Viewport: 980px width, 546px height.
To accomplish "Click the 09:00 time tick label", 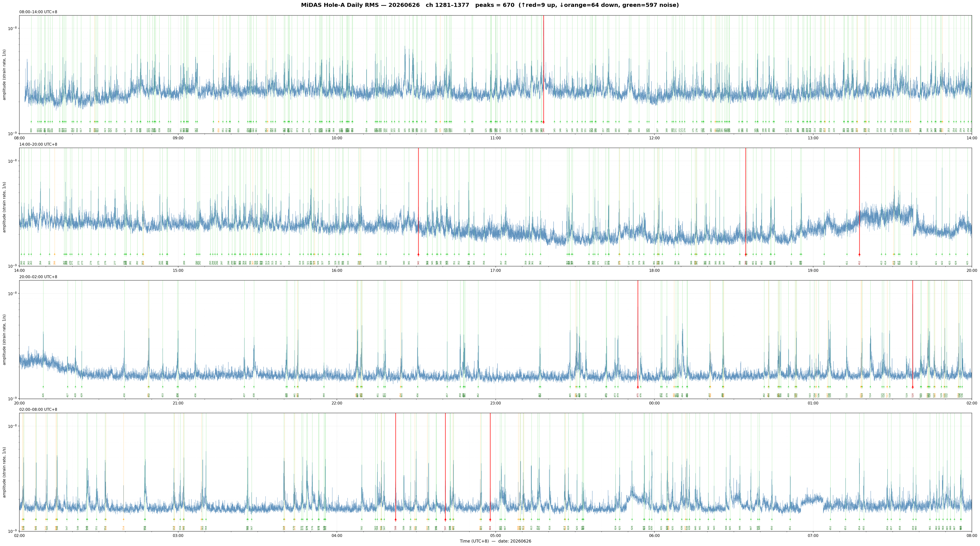I will point(178,138).
